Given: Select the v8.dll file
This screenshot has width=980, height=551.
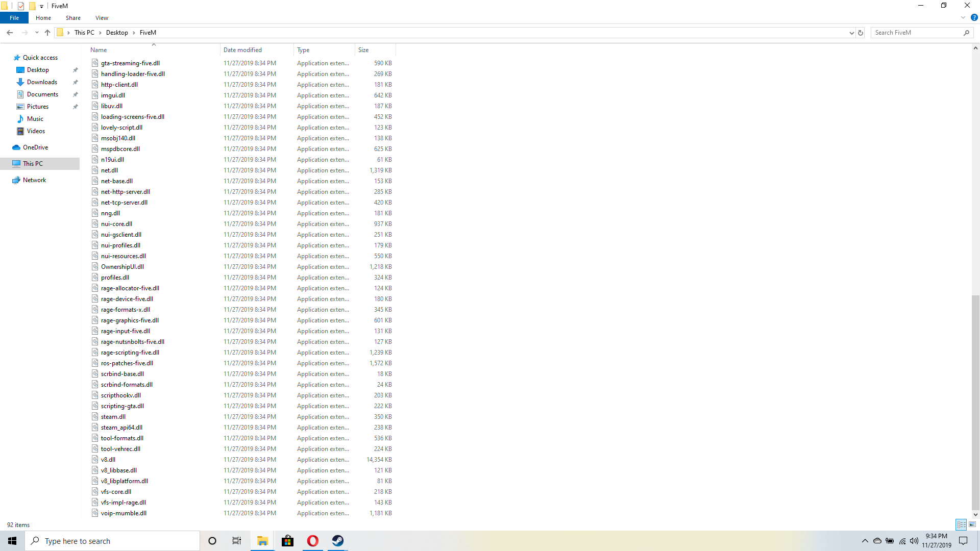Looking at the screenshot, I should 108,460.
